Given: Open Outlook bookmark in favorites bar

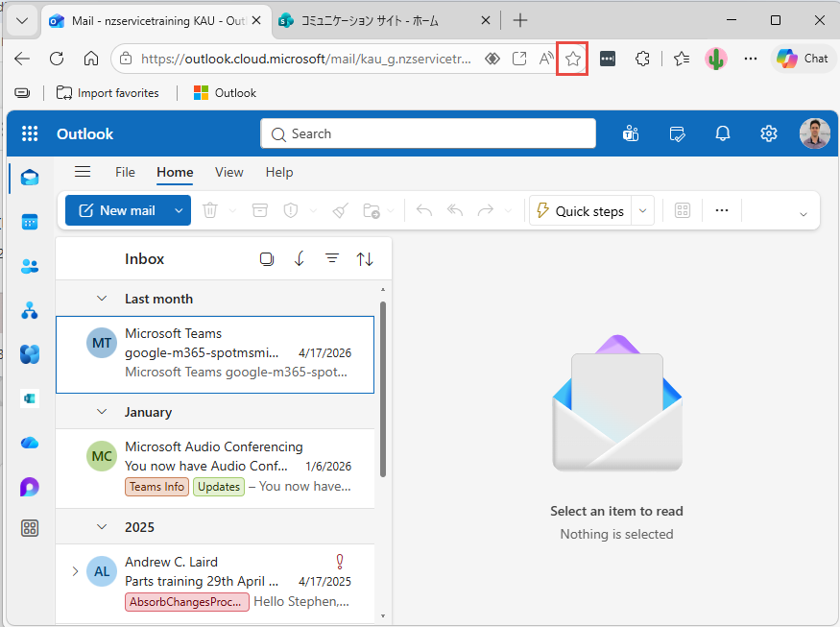Looking at the screenshot, I should (x=225, y=93).
